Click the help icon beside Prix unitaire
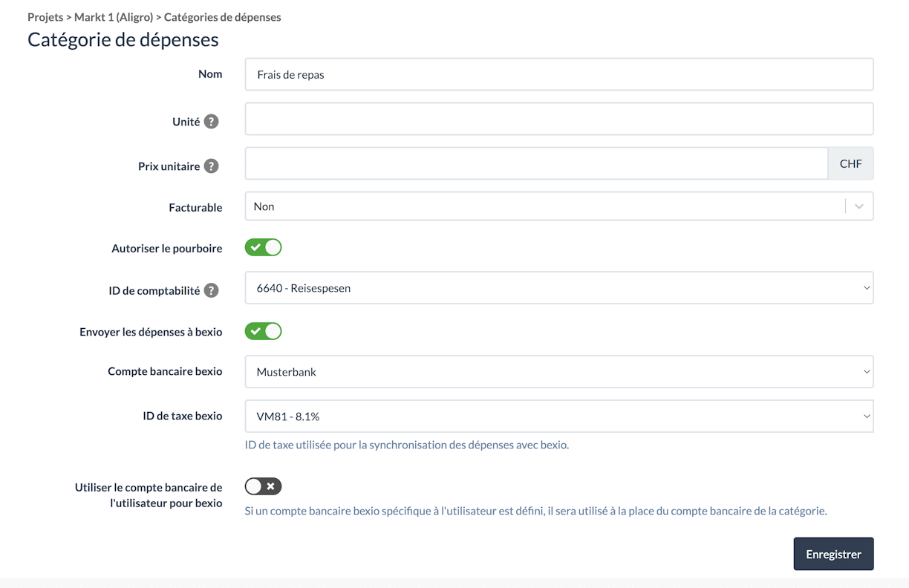This screenshot has width=909, height=588. [x=212, y=166]
